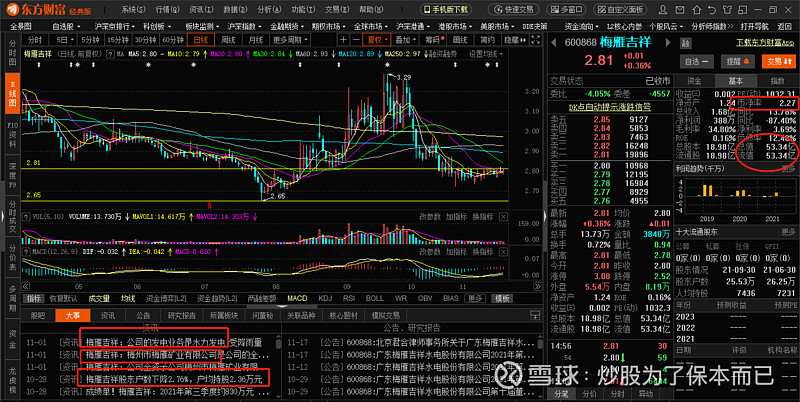Viewport: 800px width, 402px height.
Task: Toggle 简约 simple mode
Action: pos(487,40)
